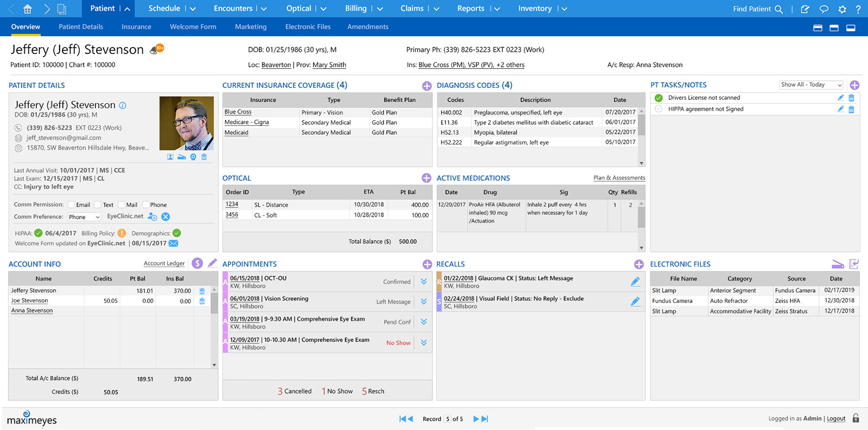Delete the Drivers License task with its trash icon
This screenshot has width=868, height=430.
pyautogui.click(x=851, y=98)
